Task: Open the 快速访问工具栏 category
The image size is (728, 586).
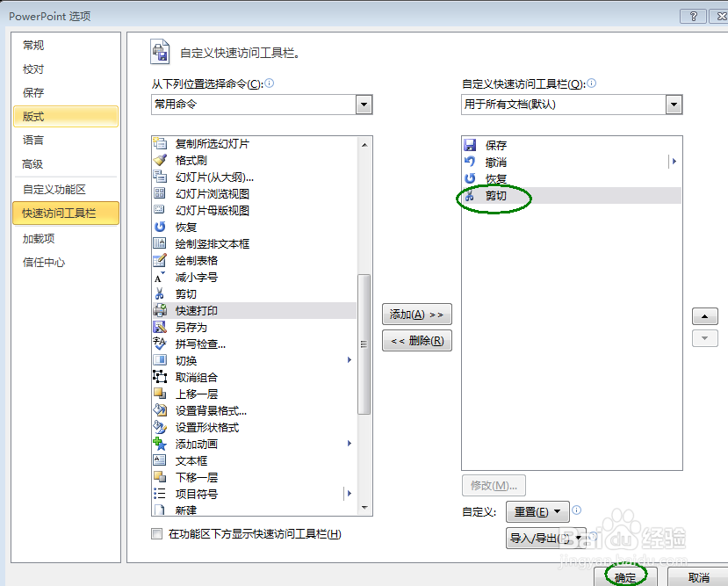Action: (66, 213)
